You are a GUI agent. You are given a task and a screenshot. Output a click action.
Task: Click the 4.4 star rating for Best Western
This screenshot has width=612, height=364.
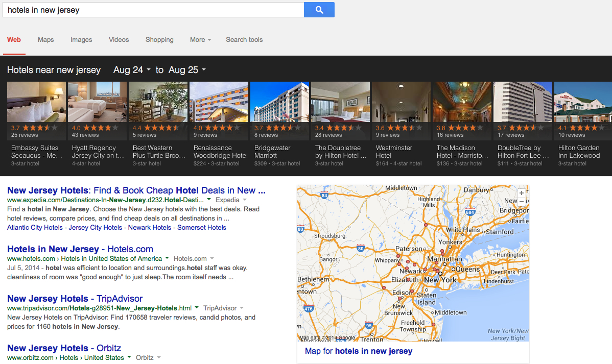point(156,128)
